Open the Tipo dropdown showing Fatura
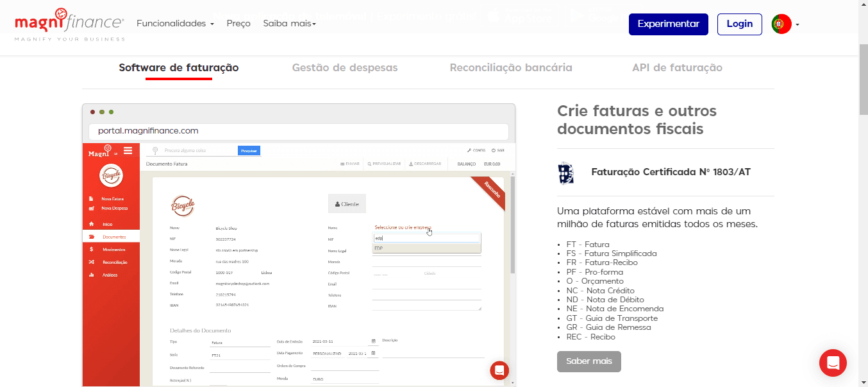This screenshot has height=387, width=868. click(x=240, y=343)
